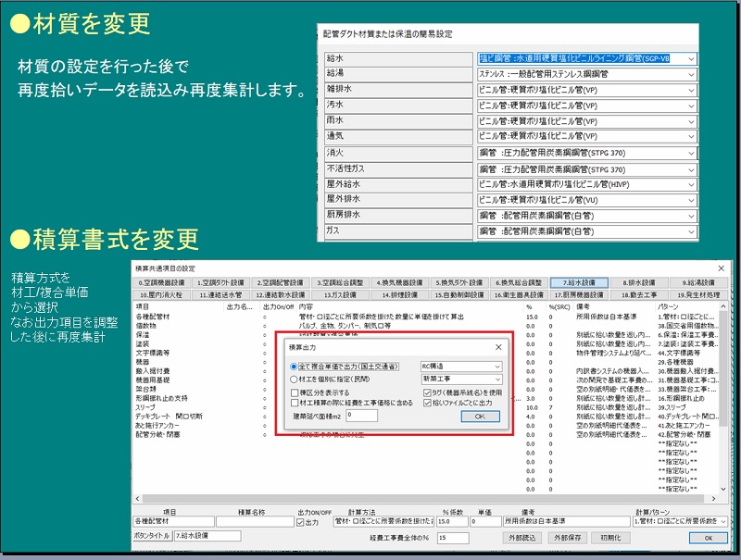Select the 4.換気機器設備 tab
The image size is (741, 560).
click(399, 283)
